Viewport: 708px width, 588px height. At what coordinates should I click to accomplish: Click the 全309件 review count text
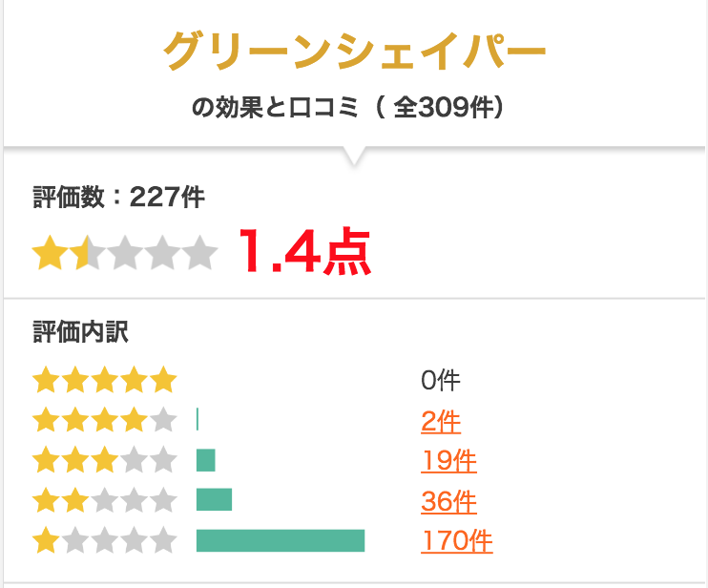(443, 108)
